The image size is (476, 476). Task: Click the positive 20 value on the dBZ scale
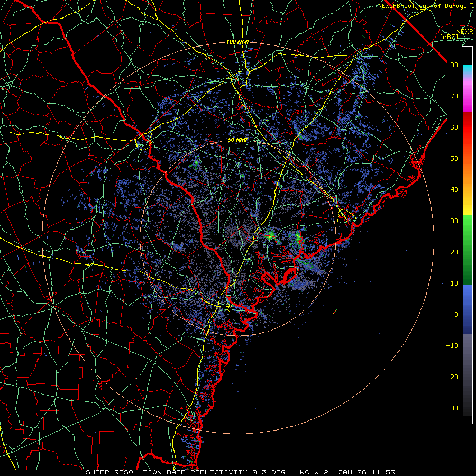(454, 252)
